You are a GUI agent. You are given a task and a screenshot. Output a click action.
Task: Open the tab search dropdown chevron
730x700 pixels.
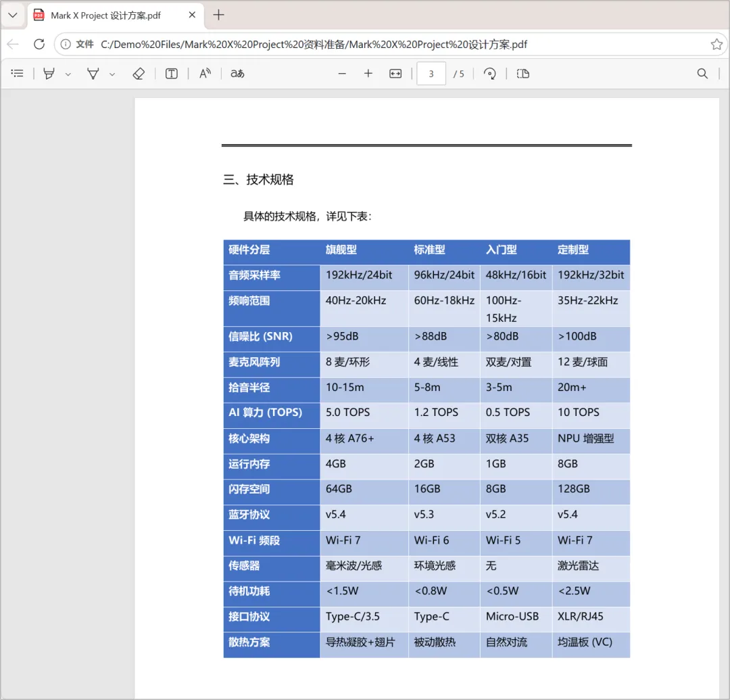(x=13, y=15)
